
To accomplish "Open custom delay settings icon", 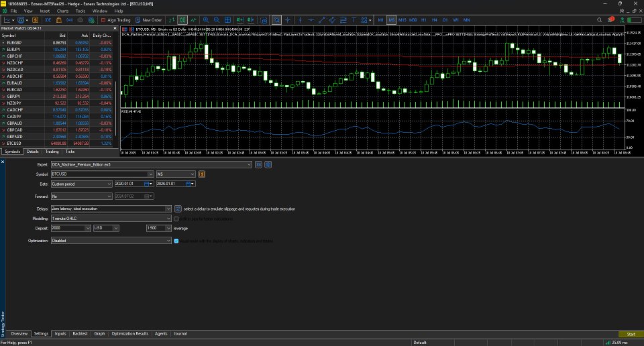I will 178,209.
